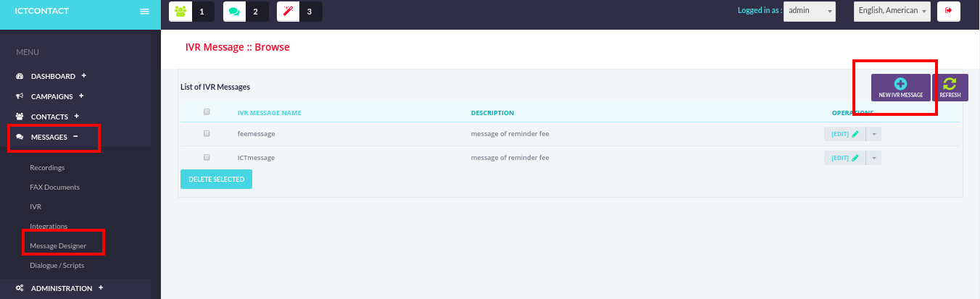Click description text in ICTmessage row
Screen dimensions: 980x299
pos(510,158)
